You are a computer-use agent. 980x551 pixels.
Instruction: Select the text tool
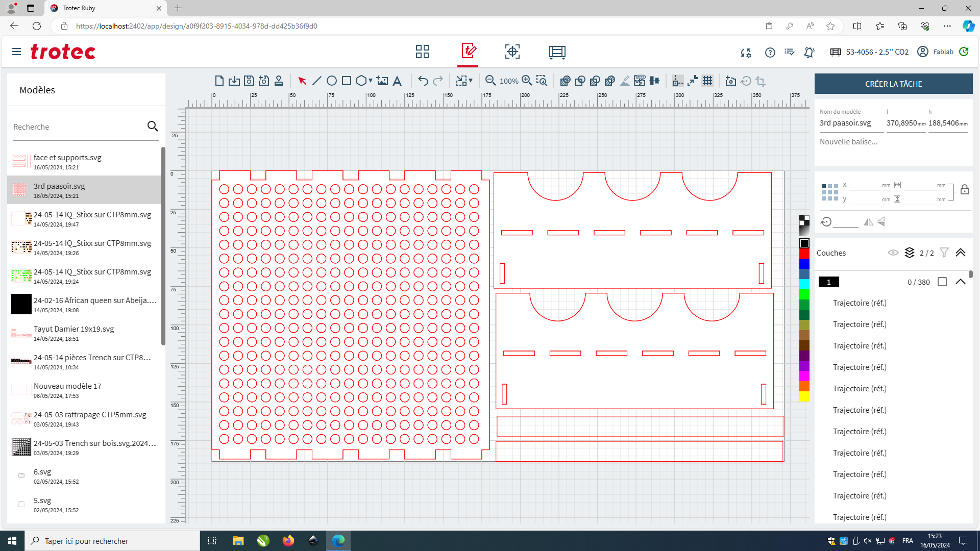397,81
